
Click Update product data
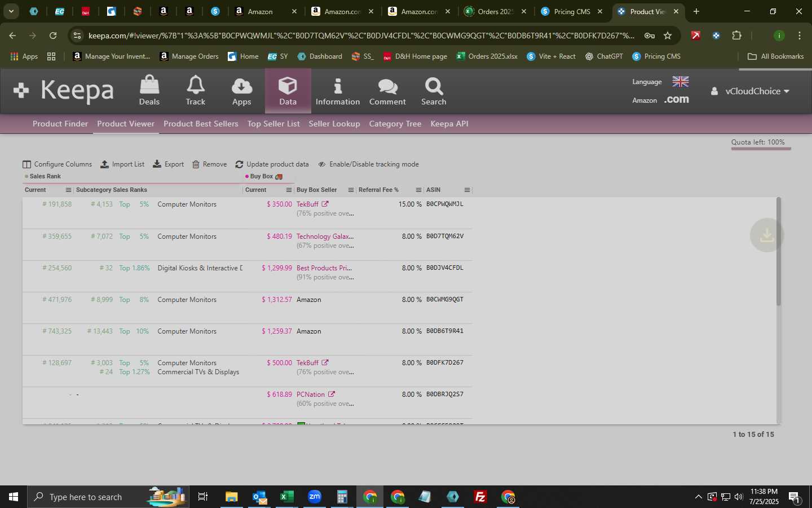click(272, 164)
